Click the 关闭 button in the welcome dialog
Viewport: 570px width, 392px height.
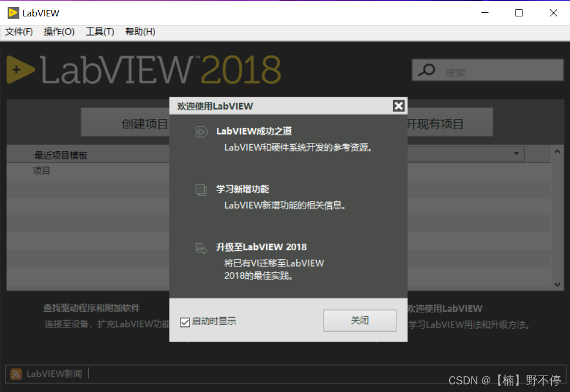[359, 321]
